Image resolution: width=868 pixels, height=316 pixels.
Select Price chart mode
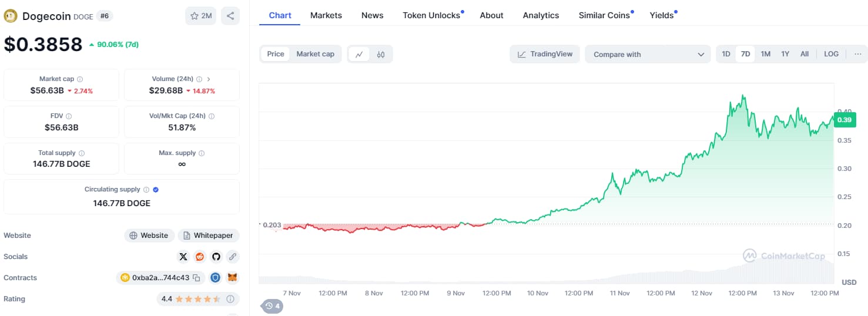[x=276, y=54]
